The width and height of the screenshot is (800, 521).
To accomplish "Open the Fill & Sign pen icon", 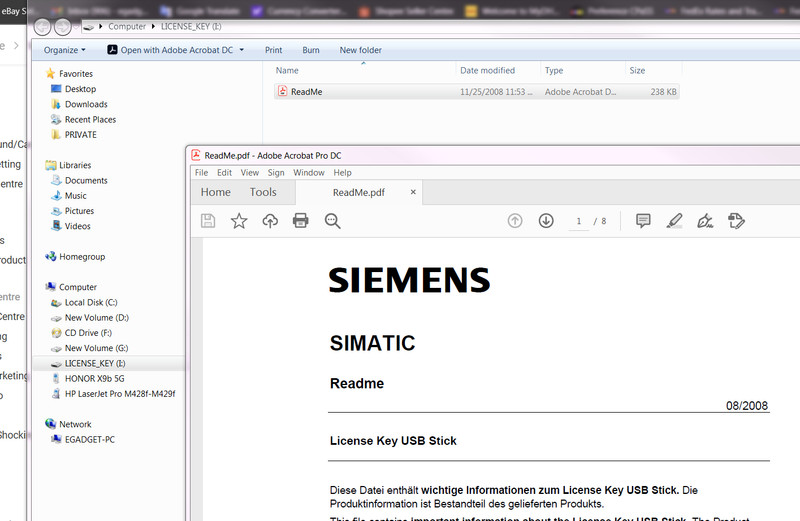I will pos(705,220).
